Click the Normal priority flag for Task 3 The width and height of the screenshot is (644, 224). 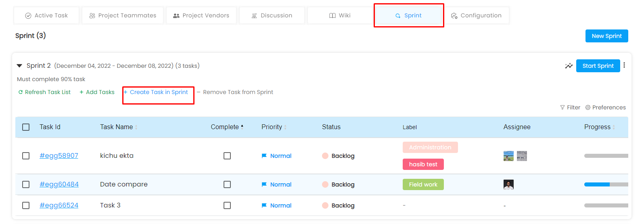click(x=264, y=205)
